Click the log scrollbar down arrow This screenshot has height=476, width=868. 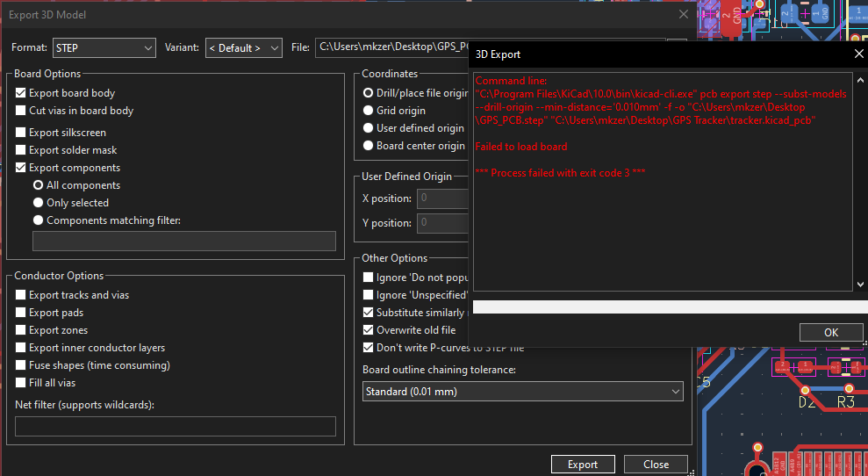tap(860, 284)
